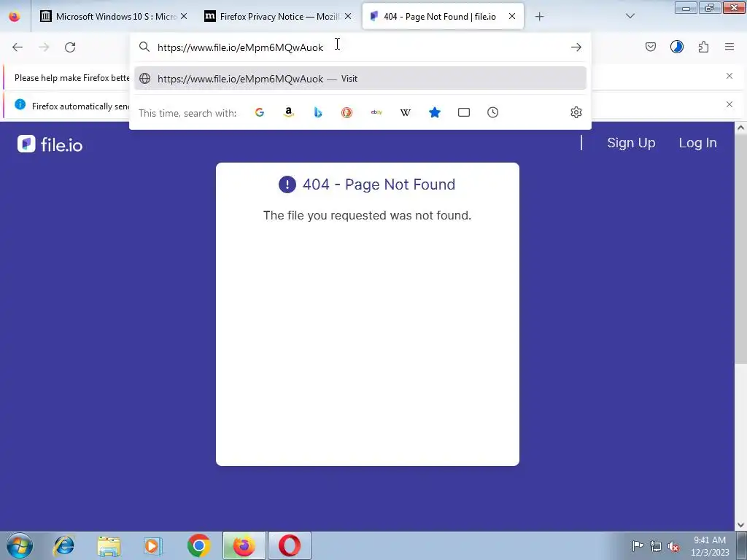Search in open Tabs icon
This screenshot has height=560, width=747.
[x=463, y=112]
